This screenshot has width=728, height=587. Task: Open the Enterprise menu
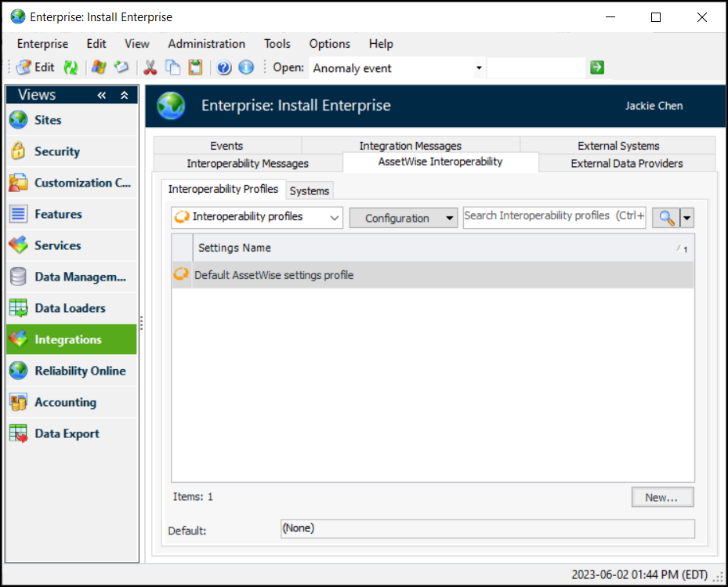42,44
